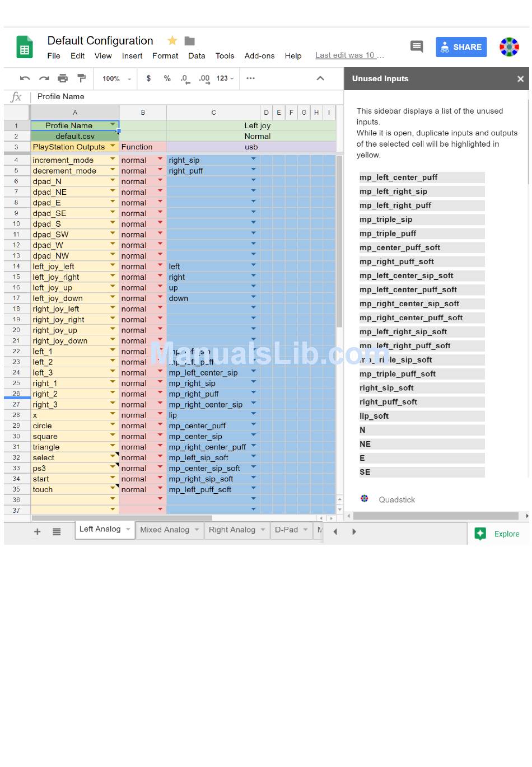Viewport: 532px width, 767px height.
Task: Click column C header
Action: point(213,113)
